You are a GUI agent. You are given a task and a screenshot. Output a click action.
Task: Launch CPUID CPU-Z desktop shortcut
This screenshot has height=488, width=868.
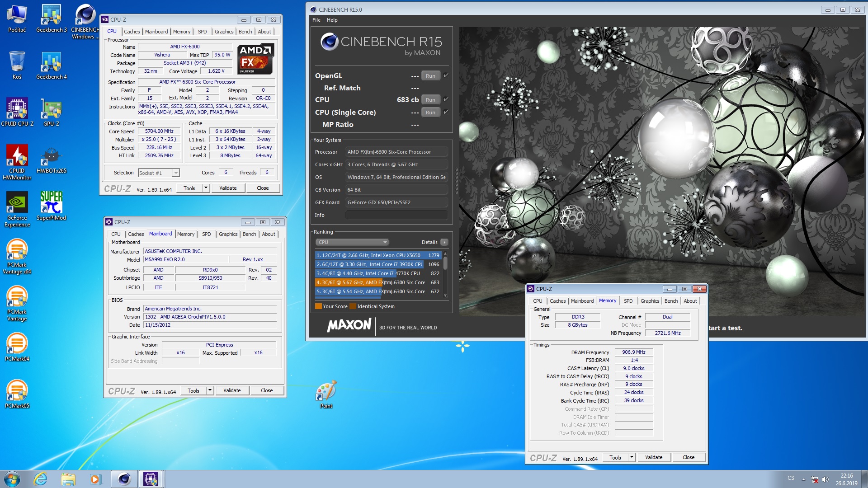17,112
